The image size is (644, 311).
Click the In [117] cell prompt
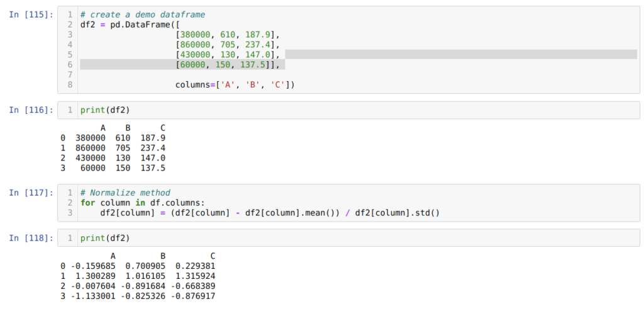point(31,193)
